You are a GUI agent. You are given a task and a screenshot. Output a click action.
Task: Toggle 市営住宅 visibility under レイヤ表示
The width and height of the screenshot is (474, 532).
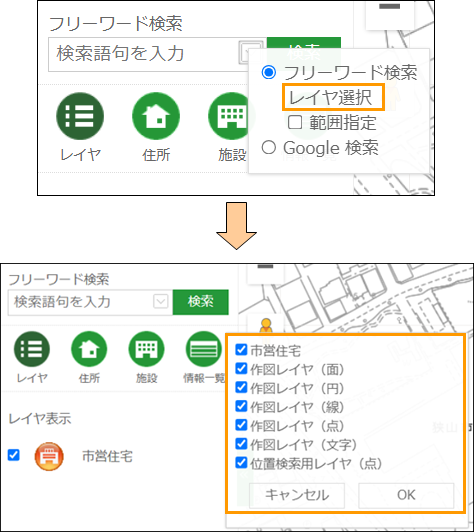pos(14,455)
